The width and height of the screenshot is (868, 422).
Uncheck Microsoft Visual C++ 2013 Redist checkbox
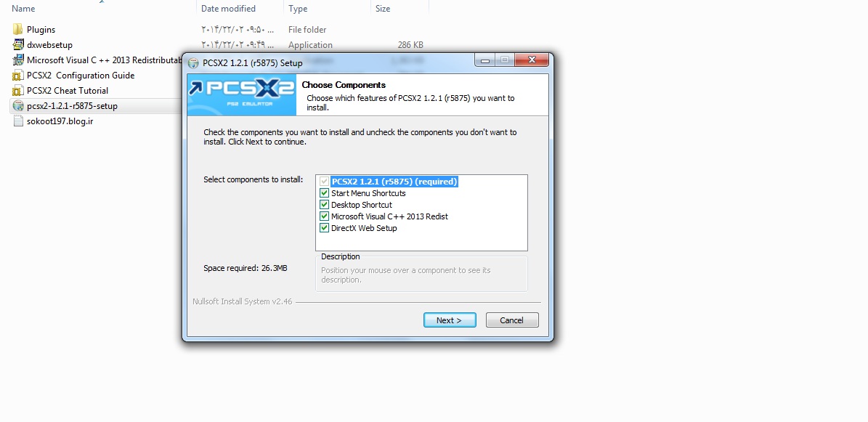pyautogui.click(x=325, y=216)
